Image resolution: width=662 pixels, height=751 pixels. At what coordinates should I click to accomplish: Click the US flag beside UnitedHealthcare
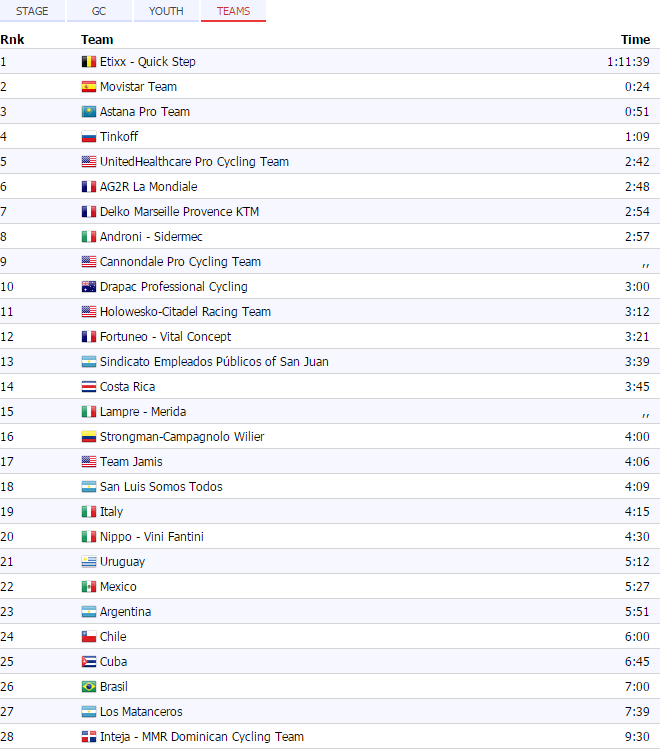(x=89, y=162)
